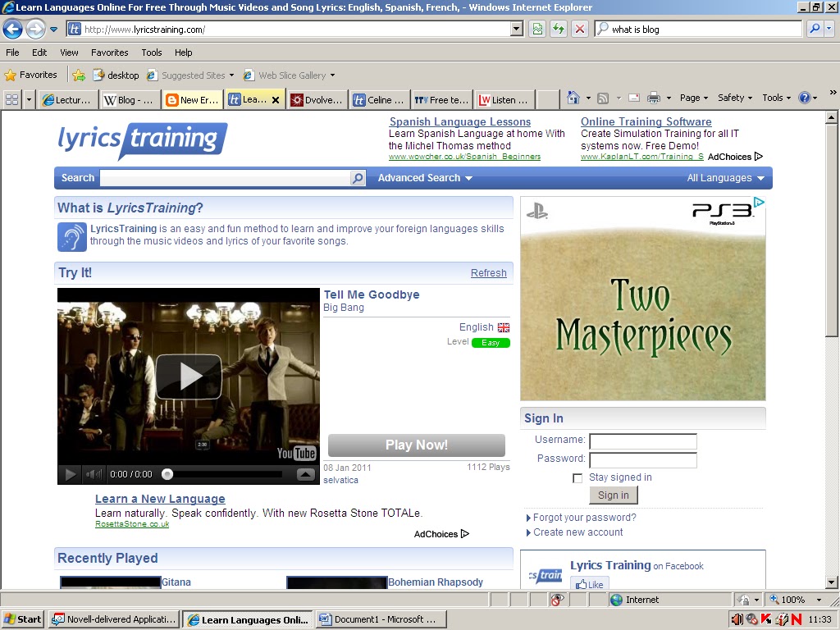Click the site search magnifier icon
The width and height of the screenshot is (840, 630).
click(358, 178)
